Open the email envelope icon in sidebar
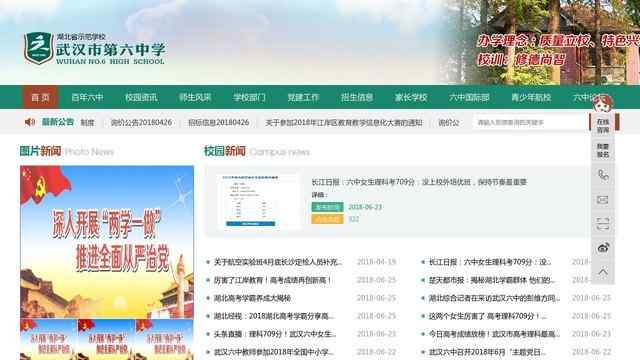 603,200
